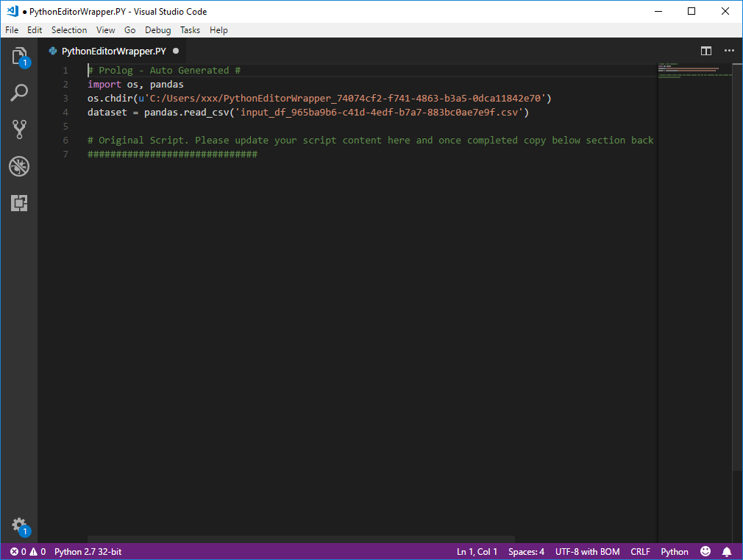The width and height of the screenshot is (743, 560).
Task: Click the feedback smiley icon
Action: tap(705, 551)
